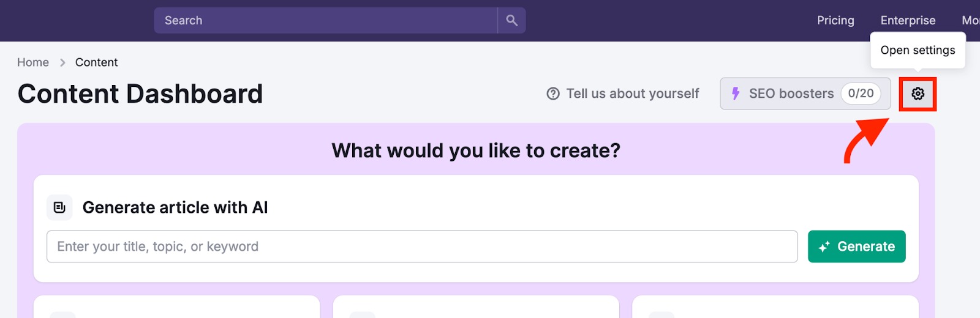Image resolution: width=980 pixels, height=318 pixels.
Task: Open the Enterprise menu item
Action: click(908, 20)
